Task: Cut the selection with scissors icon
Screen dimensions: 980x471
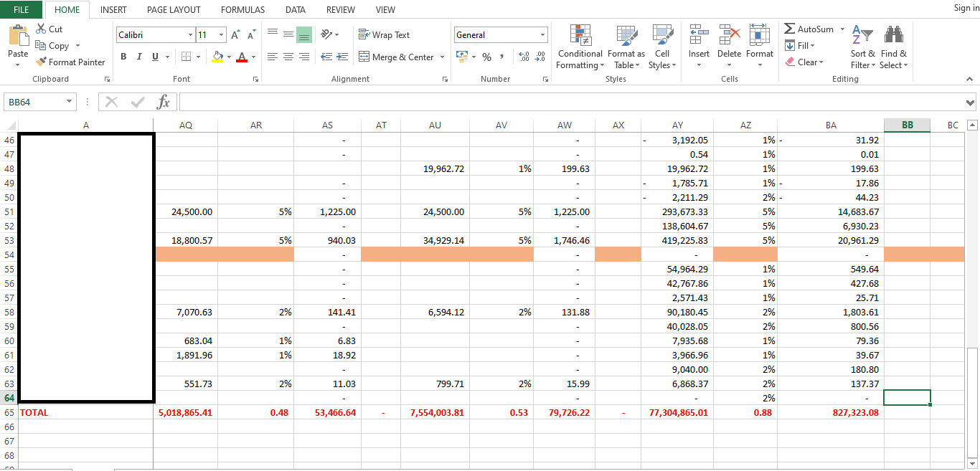Action: click(x=49, y=29)
